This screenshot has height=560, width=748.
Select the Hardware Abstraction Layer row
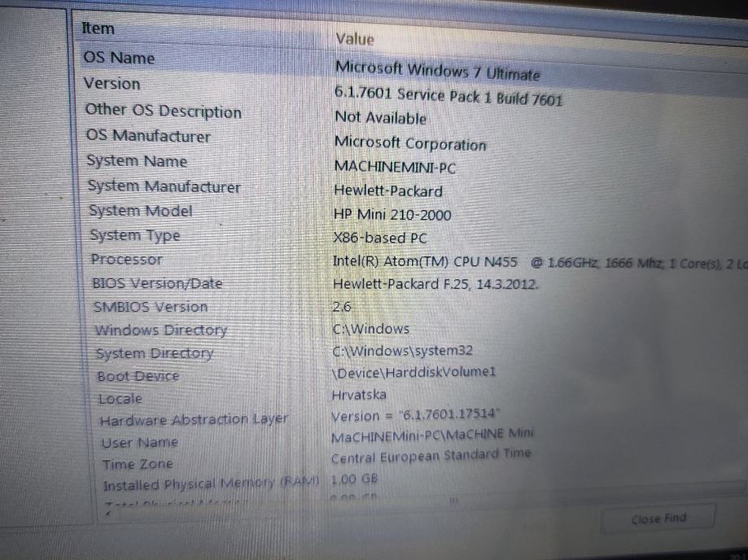click(195, 420)
